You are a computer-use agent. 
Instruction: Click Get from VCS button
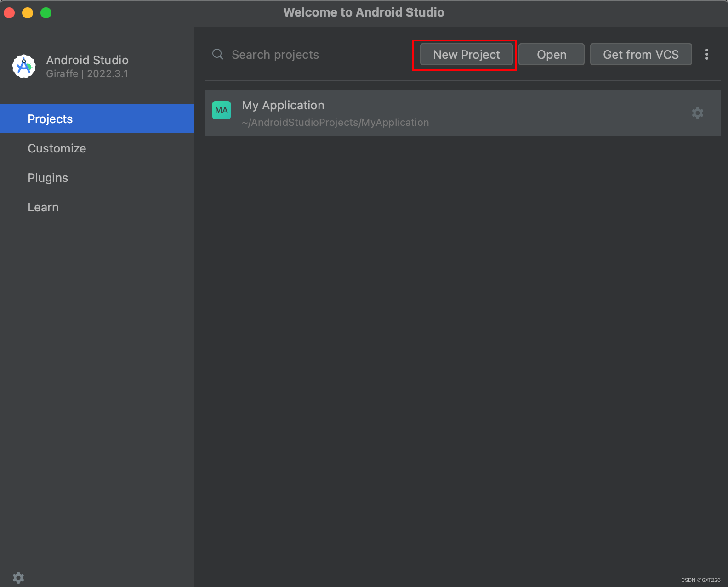pos(641,55)
